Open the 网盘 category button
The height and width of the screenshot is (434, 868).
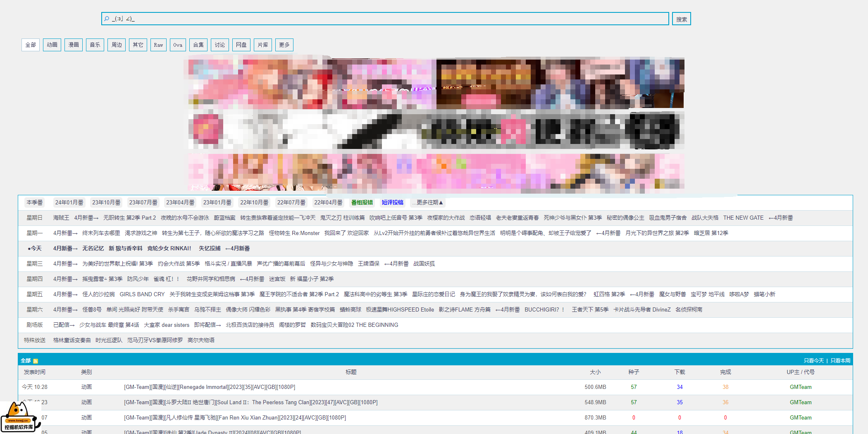(241, 45)
